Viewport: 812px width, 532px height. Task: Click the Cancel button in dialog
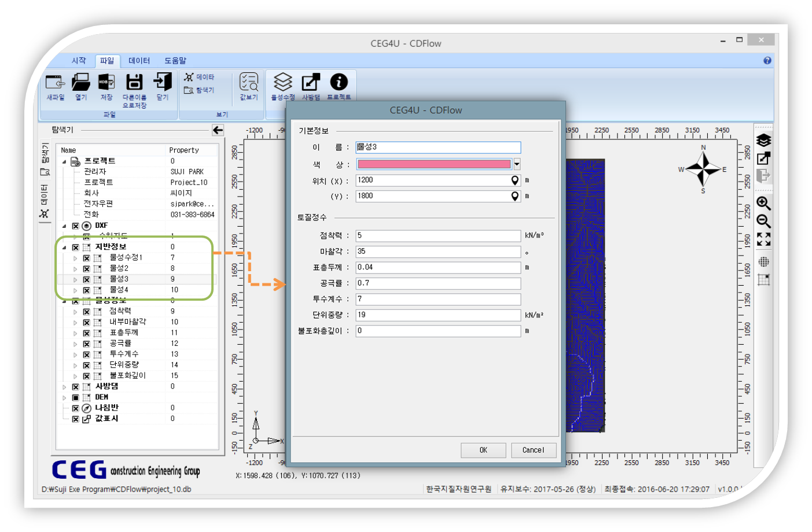click(x=534, y=450)
